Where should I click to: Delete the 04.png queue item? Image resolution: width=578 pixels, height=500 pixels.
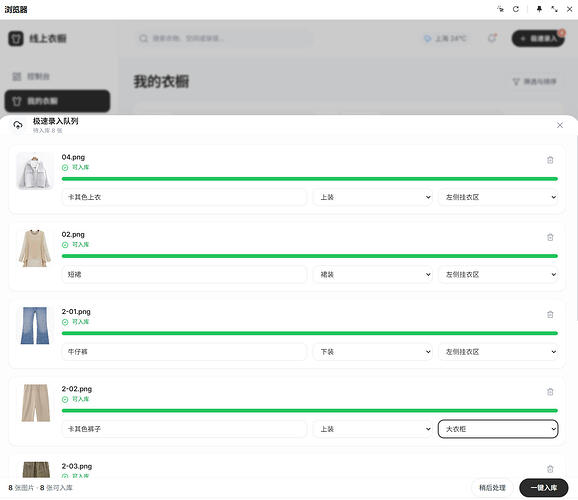550,160
